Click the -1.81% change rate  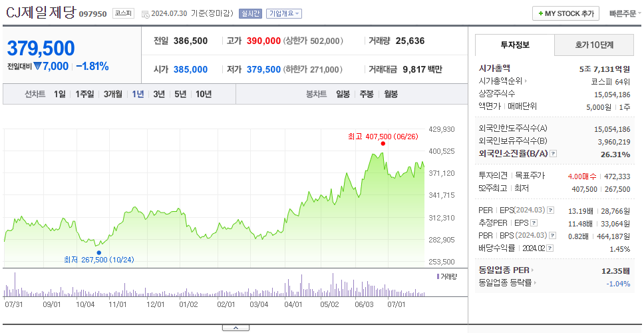[92, 66]
